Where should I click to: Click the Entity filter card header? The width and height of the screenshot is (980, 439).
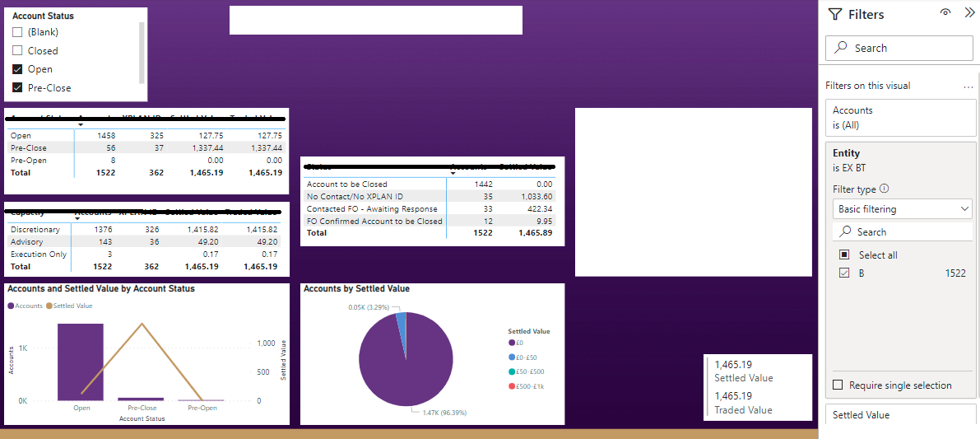pos(901,160)
